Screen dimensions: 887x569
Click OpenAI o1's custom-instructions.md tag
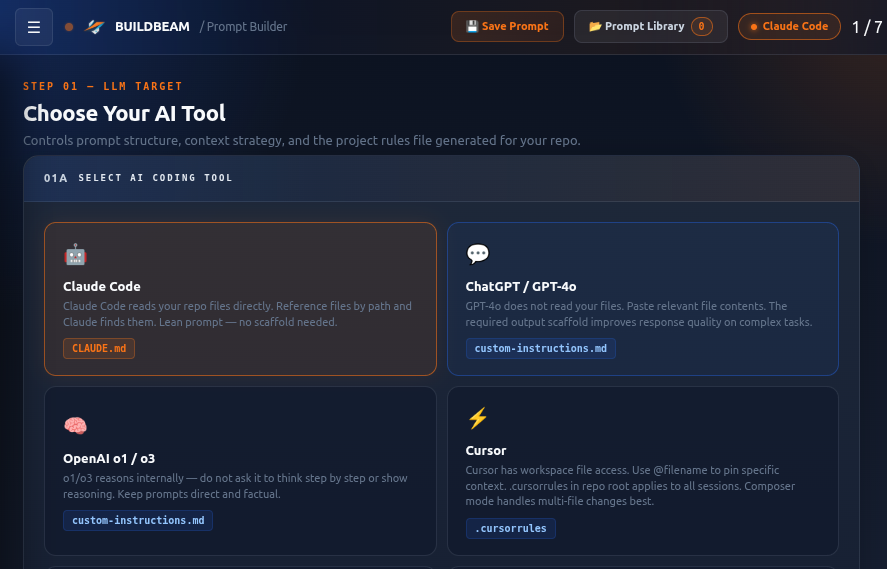click(138, 520)
